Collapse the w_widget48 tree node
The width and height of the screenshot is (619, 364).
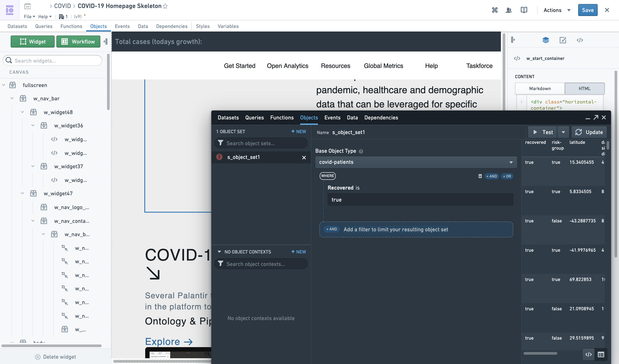click(22, 112)
